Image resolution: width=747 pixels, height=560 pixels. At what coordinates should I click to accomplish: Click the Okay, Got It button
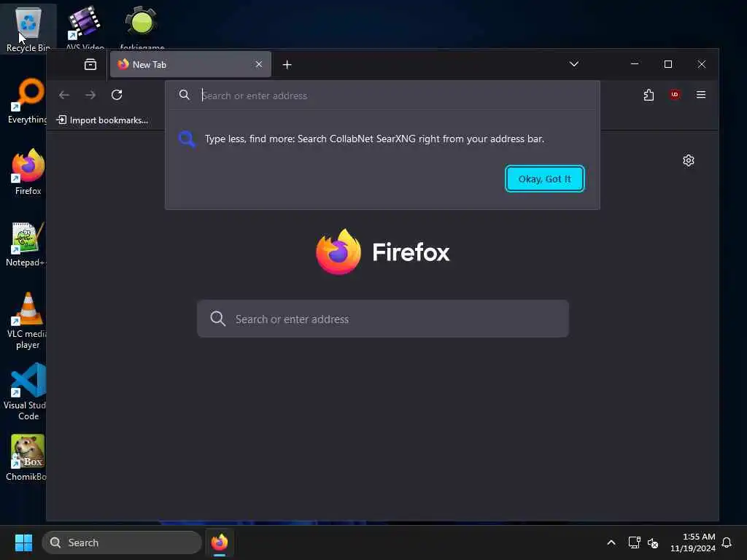pyautogui.click(x=544, y=179)
